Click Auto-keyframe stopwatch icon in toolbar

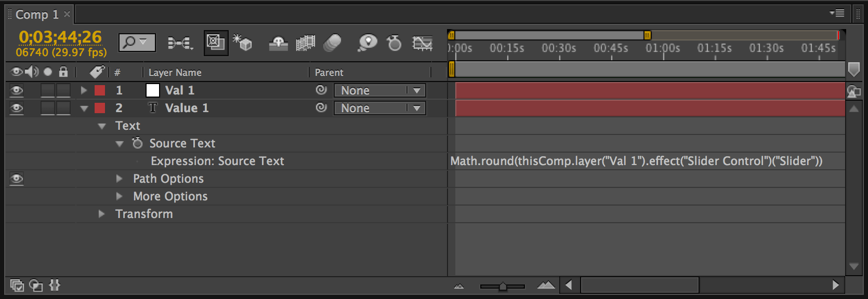point(394,43)
